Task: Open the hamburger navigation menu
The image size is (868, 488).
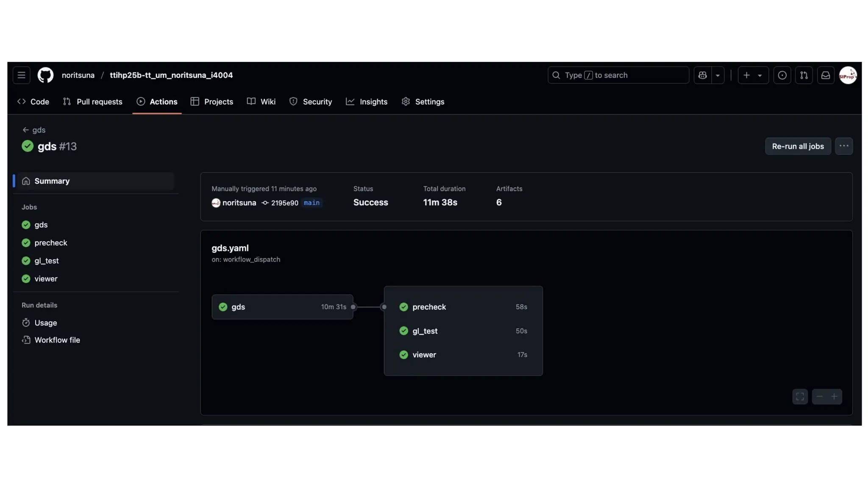Action: pyautogui.click(x=21, y=75)
